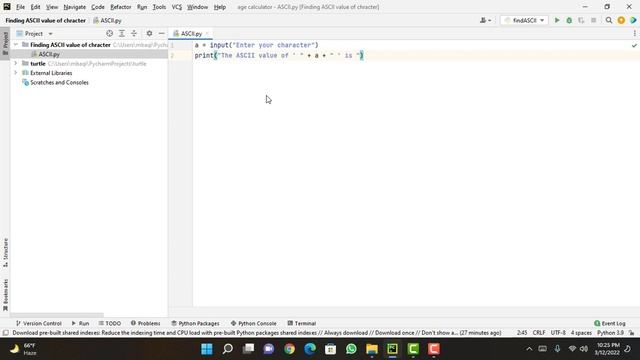Open the VCS menu
The height and width of the screenshot is (360, 640).
(176, 7)
